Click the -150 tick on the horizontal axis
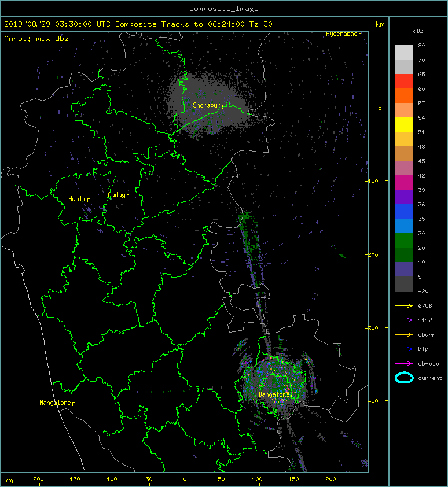Screen dimensions: 448x487 73,479
